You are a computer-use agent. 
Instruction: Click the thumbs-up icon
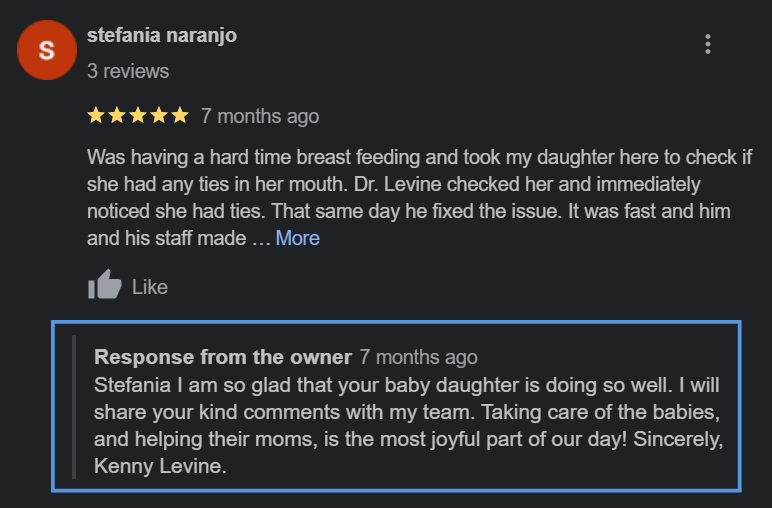[104, 285]
